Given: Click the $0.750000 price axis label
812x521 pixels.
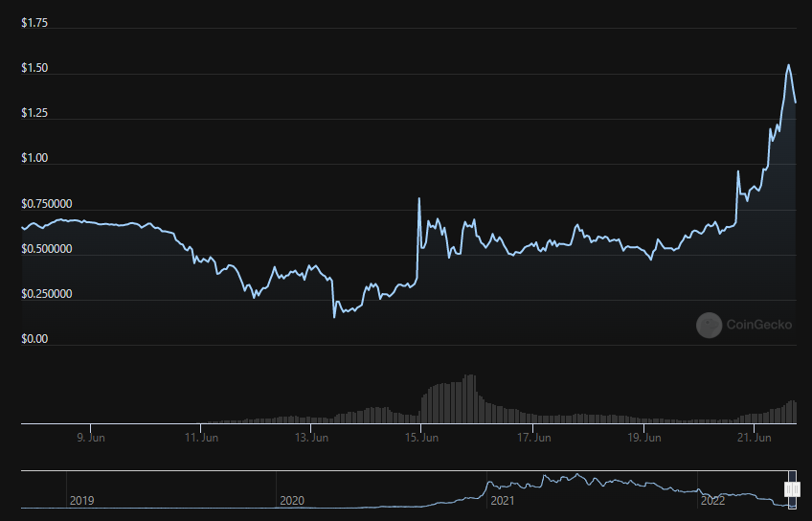Looking at the screenshot, I should coord(47,204).
